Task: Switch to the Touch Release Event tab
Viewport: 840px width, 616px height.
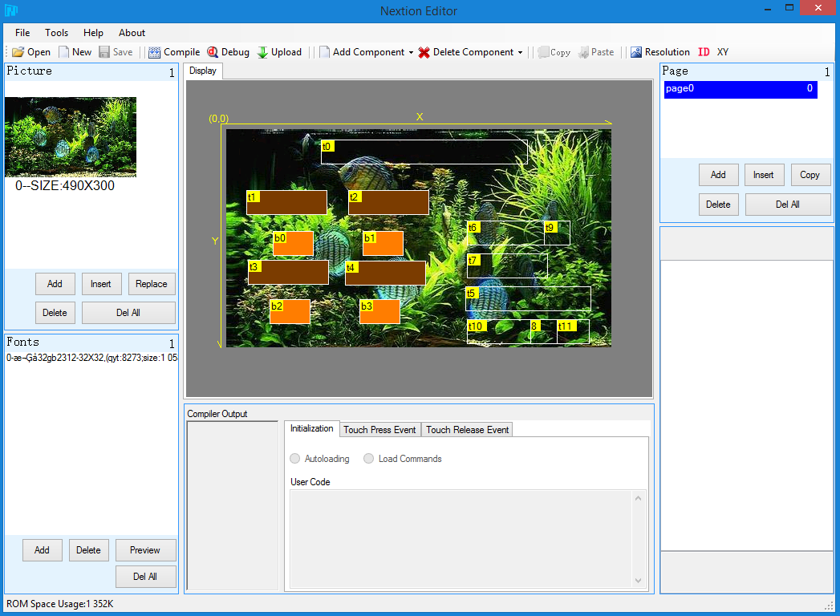Action: click(467, 430)
